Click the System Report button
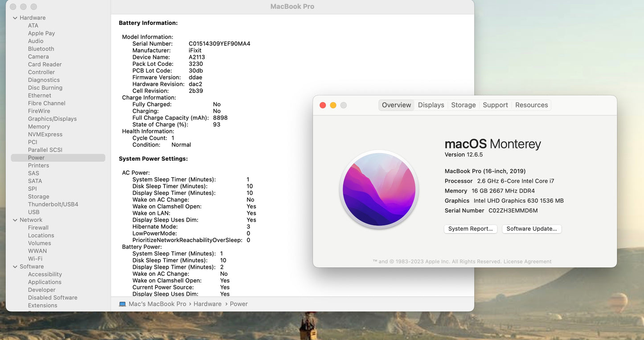This screenshot has height=340, width=644. tap(470, 229)
